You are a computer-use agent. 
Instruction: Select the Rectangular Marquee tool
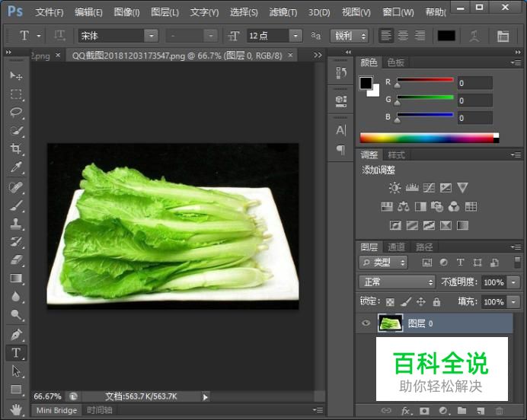click(16, 94)
